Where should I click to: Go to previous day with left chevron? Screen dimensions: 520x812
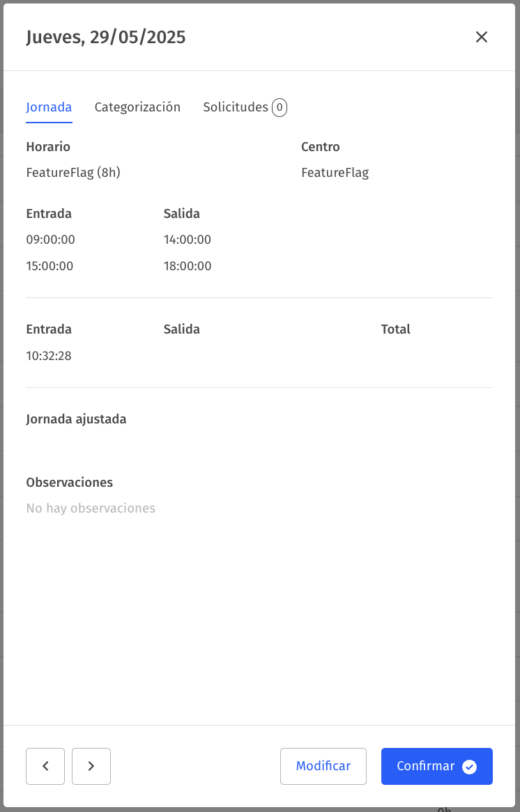coord(45,766)
